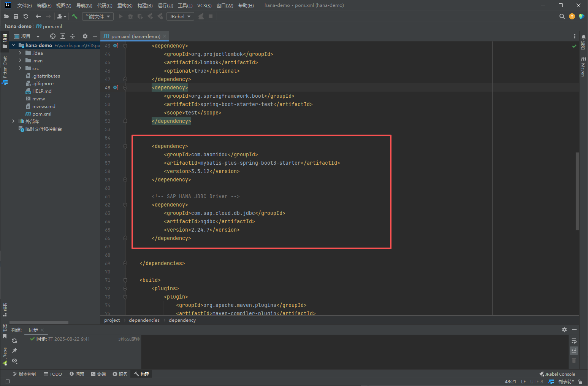Open the Fitten Chat side panel
The height and width of the screenshot is (386, 588).
point(5,70)
